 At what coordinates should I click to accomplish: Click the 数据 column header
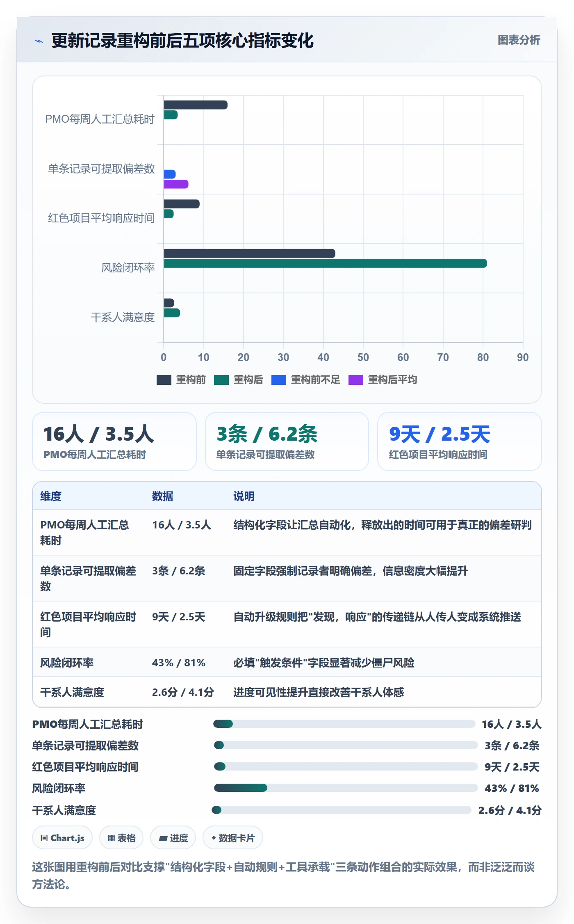coord(163,496)
